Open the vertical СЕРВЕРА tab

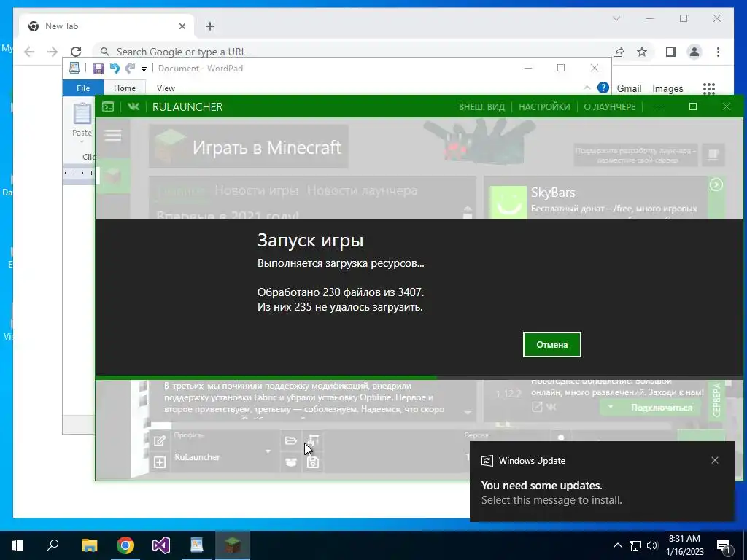[x=716, y=401]
